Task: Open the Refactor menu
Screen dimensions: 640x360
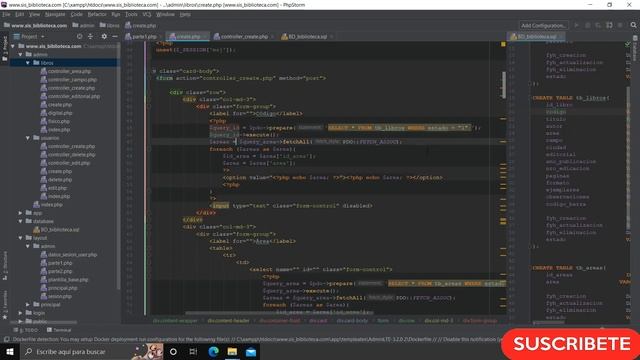Action: [x=97, y=14]
